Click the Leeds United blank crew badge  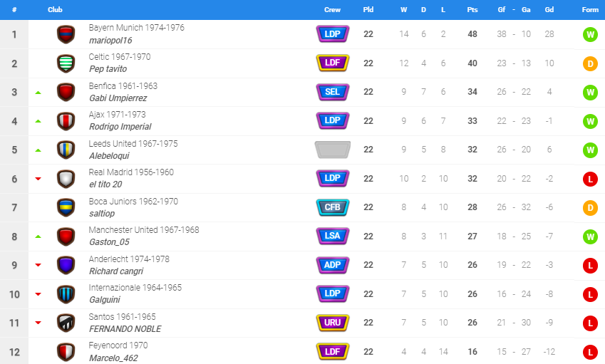coord(333,150)
